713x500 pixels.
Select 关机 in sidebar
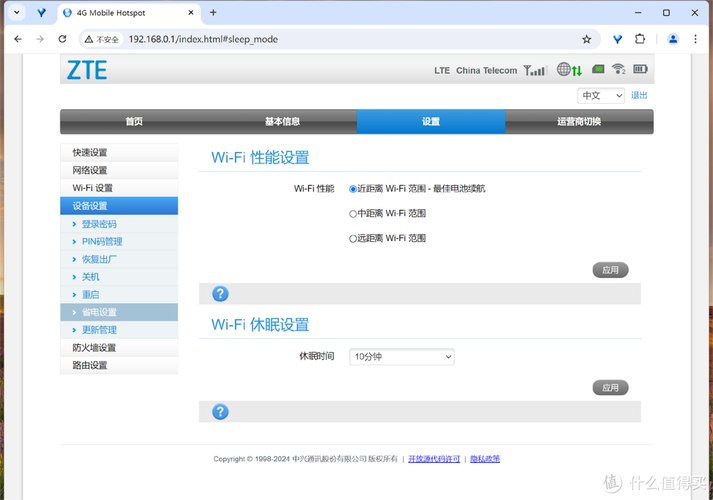[x=119, y=277]
